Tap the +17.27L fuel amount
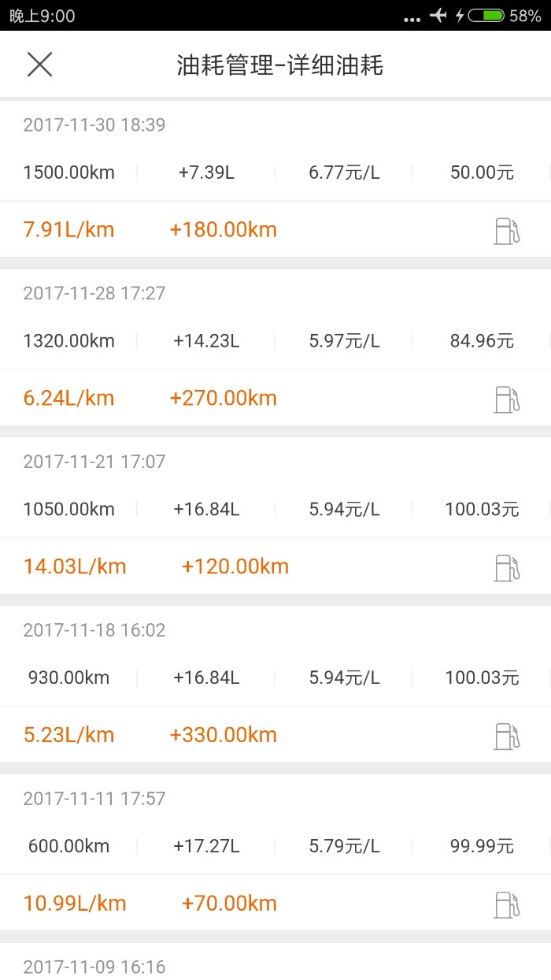551x980 pixels. click(206, 846)
